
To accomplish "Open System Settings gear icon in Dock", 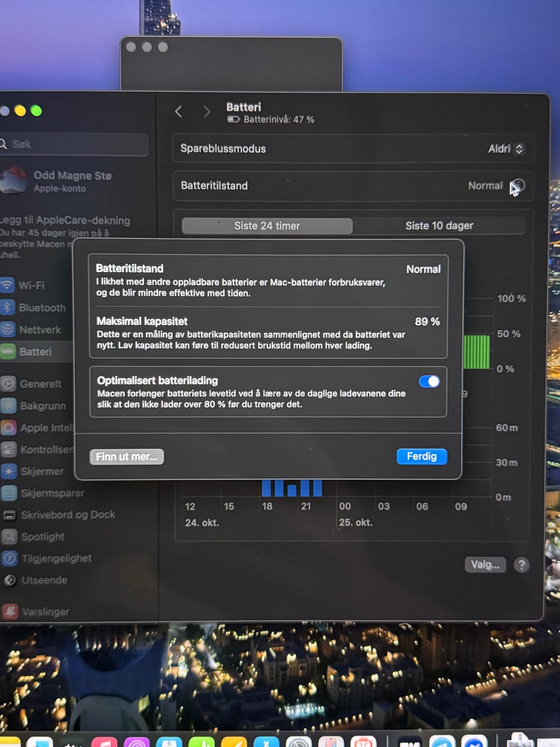I will 299,742.
